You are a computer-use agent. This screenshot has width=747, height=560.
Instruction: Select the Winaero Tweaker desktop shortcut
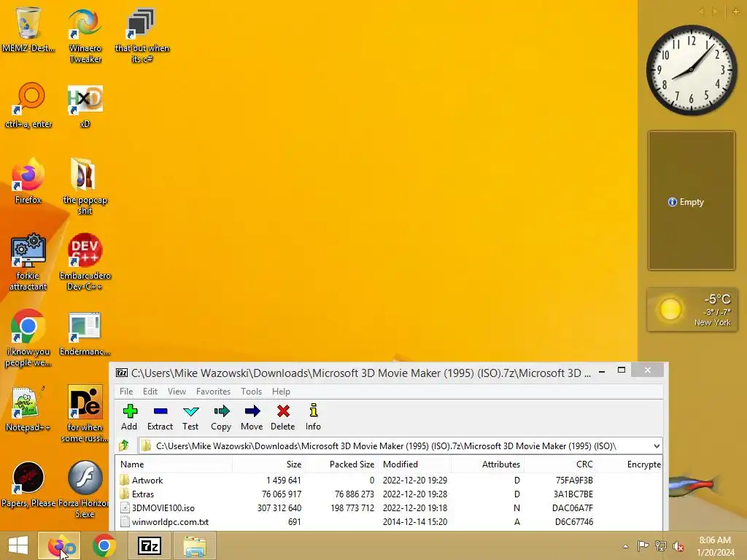[x=85, y=36]
